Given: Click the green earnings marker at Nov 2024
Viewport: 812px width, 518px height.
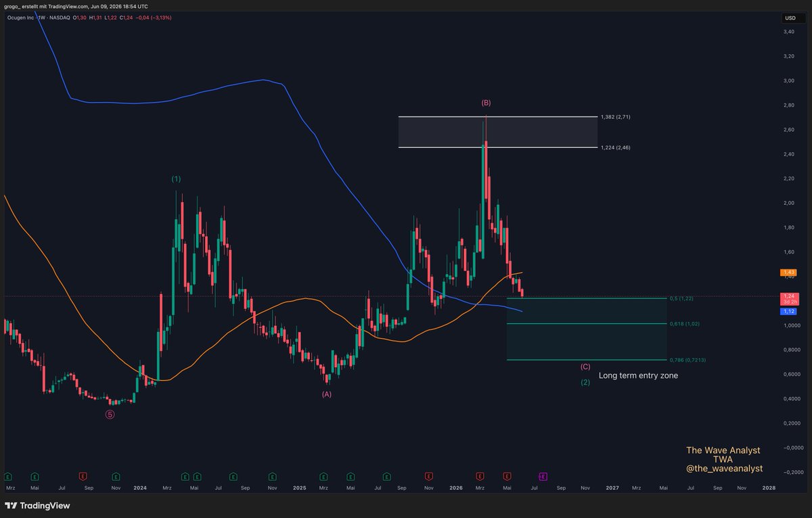Looking at the screenshot, I should (x=272, y=475).
